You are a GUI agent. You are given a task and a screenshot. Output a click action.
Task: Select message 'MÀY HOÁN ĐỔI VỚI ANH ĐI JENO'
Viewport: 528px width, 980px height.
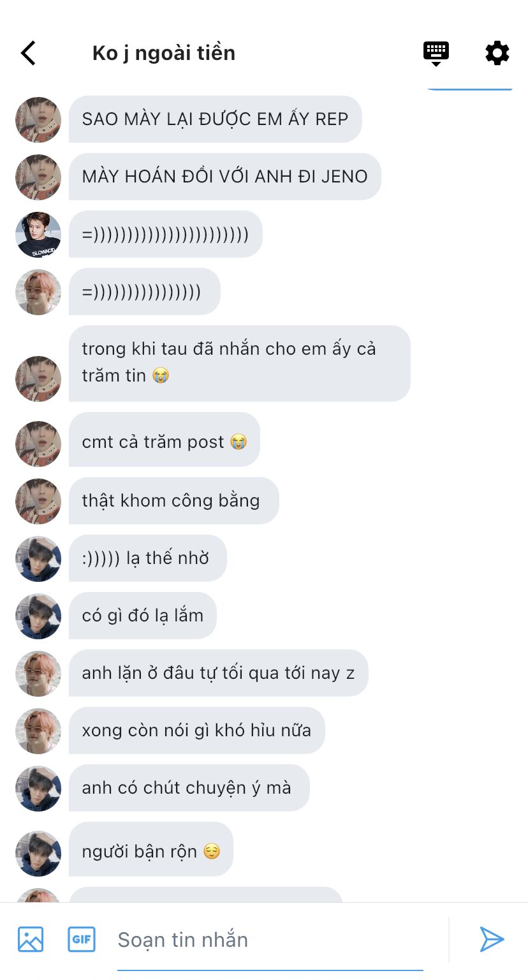click(x=225, y=177)
